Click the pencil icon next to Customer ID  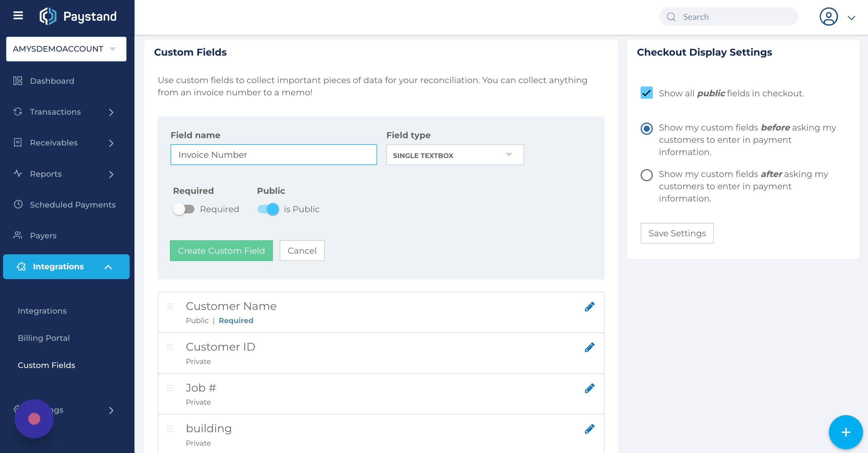[589, 347]
